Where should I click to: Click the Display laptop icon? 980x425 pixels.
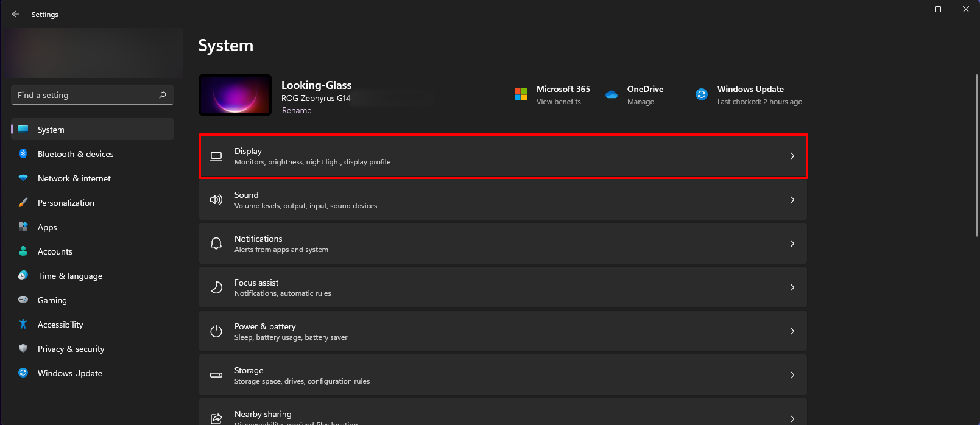tap(216, 156)
